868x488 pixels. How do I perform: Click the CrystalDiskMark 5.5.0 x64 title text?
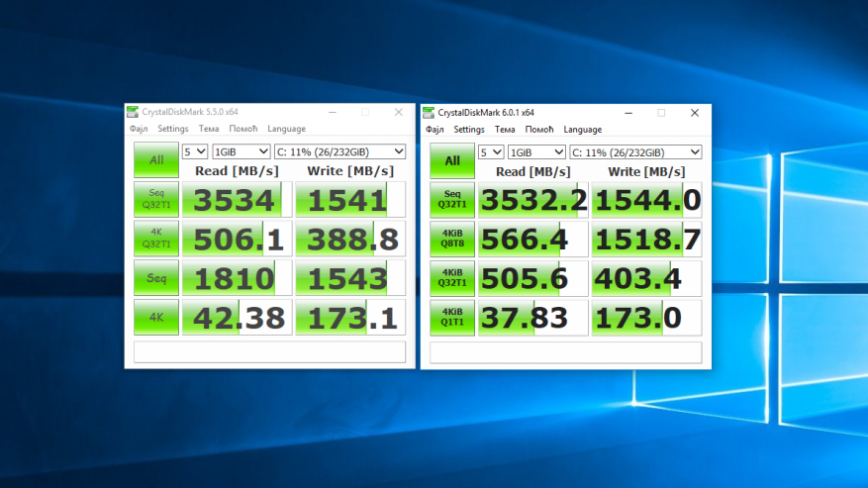(x=190, y=112)
